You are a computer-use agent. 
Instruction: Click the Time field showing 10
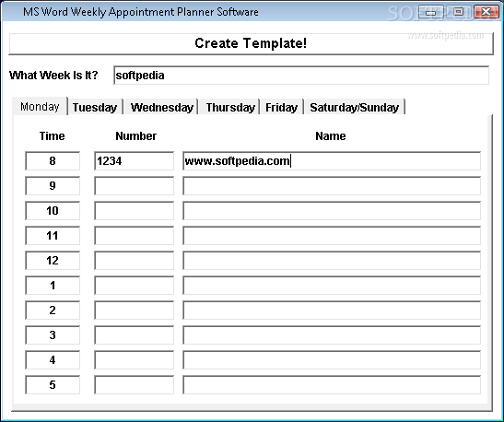coord(53,210)
